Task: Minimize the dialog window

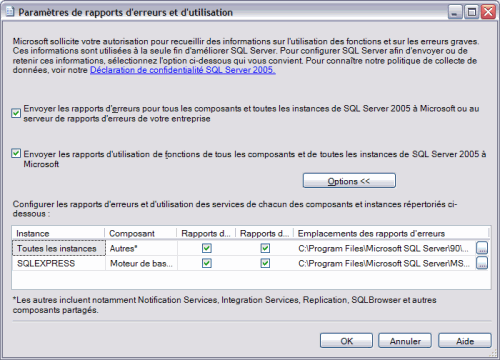Action: [x=455, y=12]
